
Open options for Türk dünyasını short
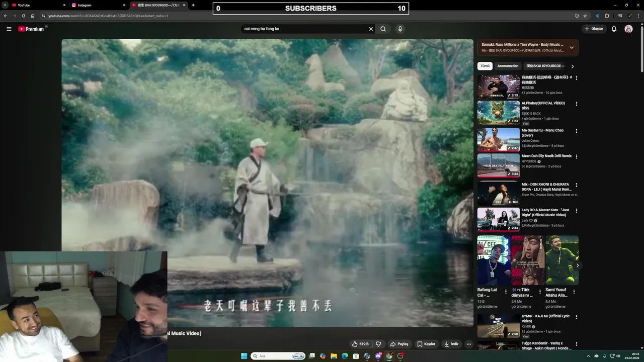click(540, 292)
